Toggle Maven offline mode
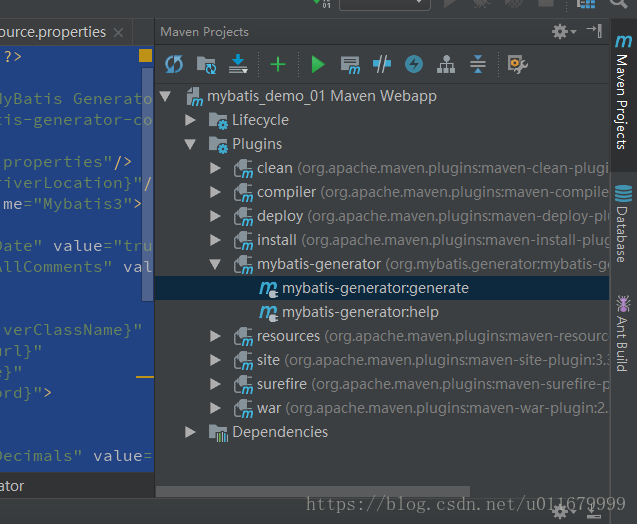This screenshot has width=637, height=524. tap(414, 64)
